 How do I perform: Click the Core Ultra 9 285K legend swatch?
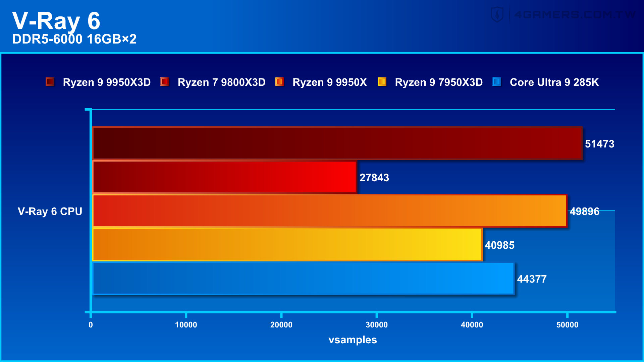coord(497,81)
